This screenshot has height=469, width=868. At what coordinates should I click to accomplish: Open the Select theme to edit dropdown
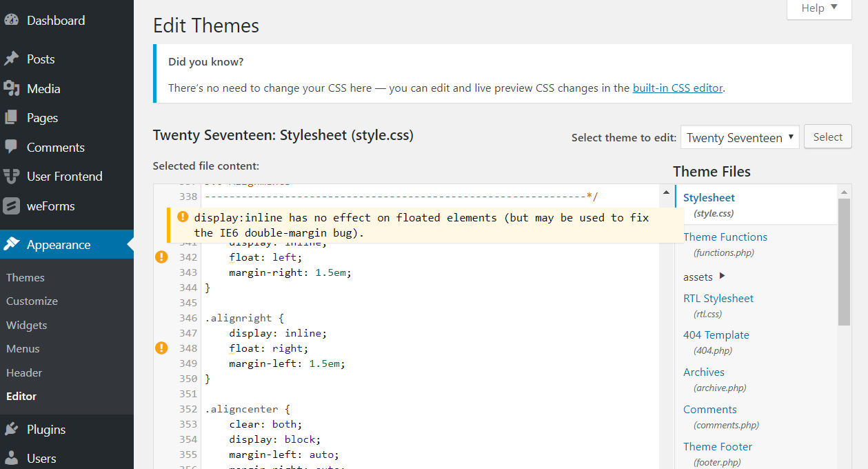click(740, 138)
